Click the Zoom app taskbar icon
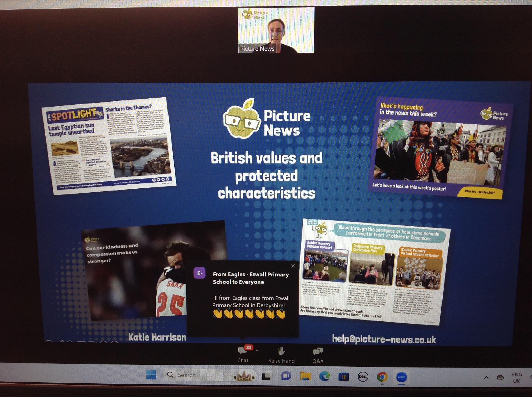Screen dimensions: 532x397 pyautogui.click(x=401, y=377)
